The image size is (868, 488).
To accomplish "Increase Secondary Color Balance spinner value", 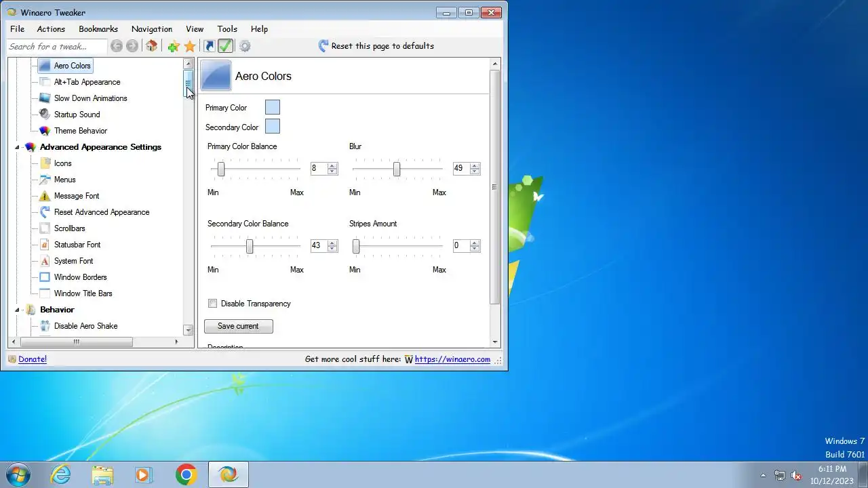I will click(332, 243).
